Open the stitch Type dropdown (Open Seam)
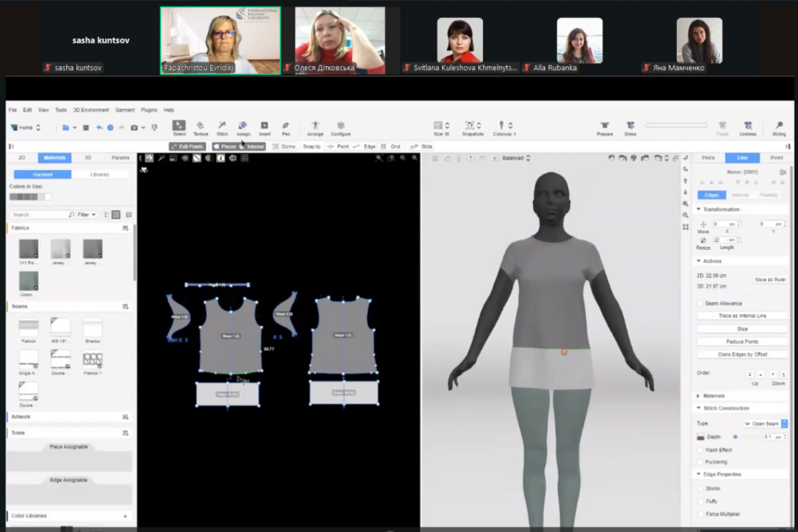The width and height of the screenshot is (798, 532). [765, 424]
